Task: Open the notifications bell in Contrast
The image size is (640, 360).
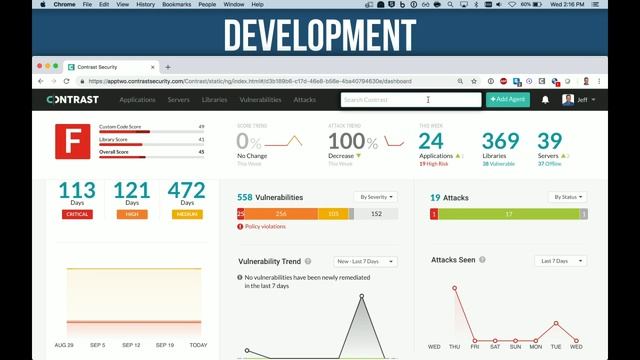Action: pos(545,100)
